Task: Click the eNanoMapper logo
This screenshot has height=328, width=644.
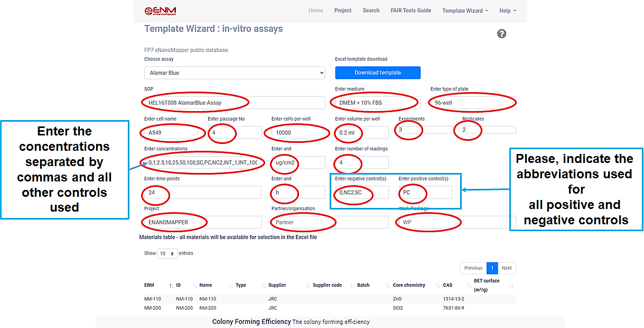Action: click(x=160, y=11)
